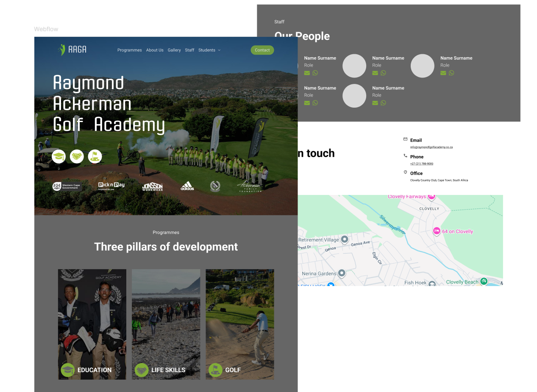This screenshot has width=537, height=392.
Task: Click the handshake icon in the hero
Action: [77, 156]
